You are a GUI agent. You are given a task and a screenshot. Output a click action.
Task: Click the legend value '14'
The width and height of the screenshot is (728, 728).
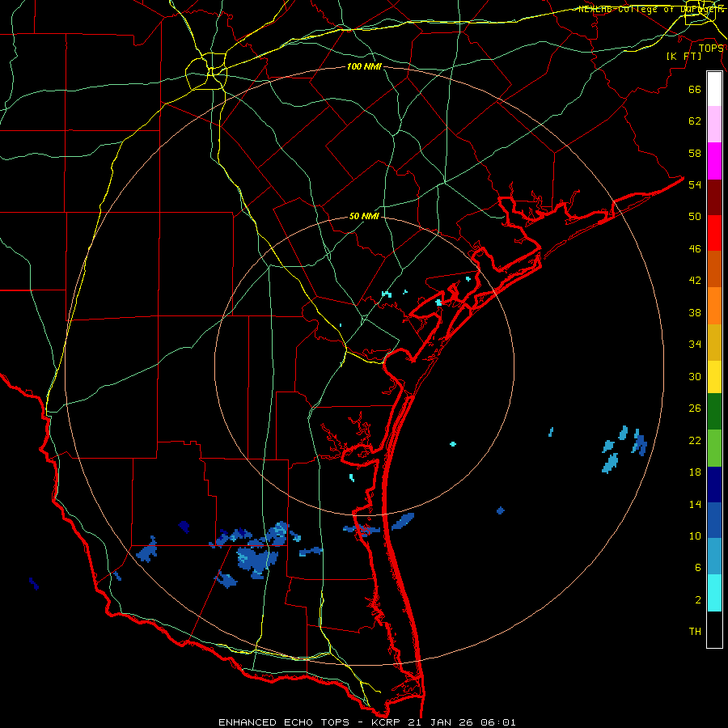[695, 504]
